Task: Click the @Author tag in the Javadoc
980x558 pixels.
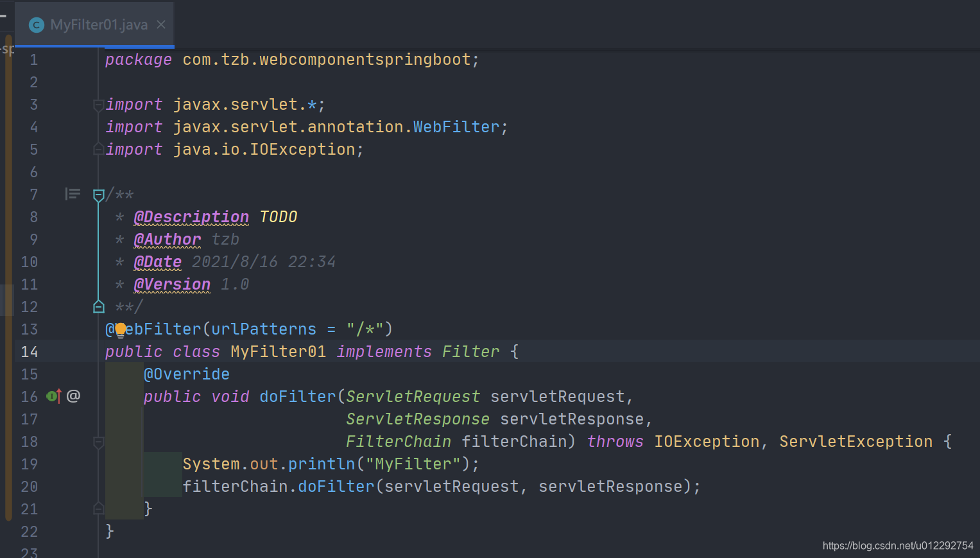Action: coord(168,240)
